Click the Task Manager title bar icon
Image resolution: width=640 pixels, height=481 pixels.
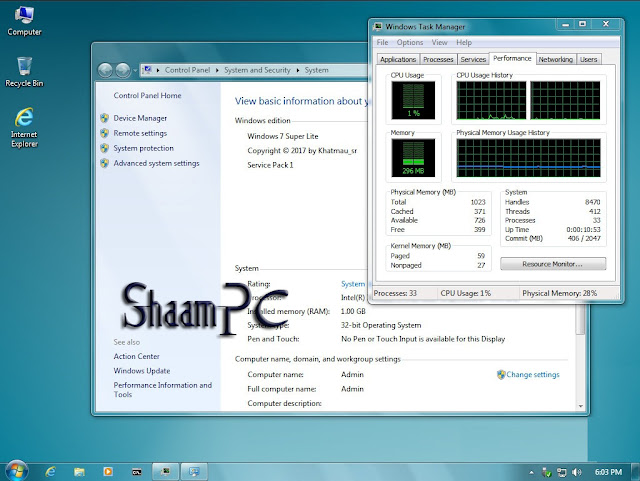[x=378, y=27]
